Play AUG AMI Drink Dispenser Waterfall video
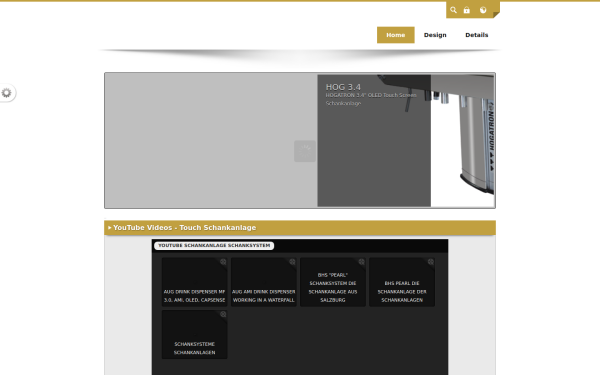The height and width of the screenshot is (375, 600). pyautogui.click(x=264, y=282)
